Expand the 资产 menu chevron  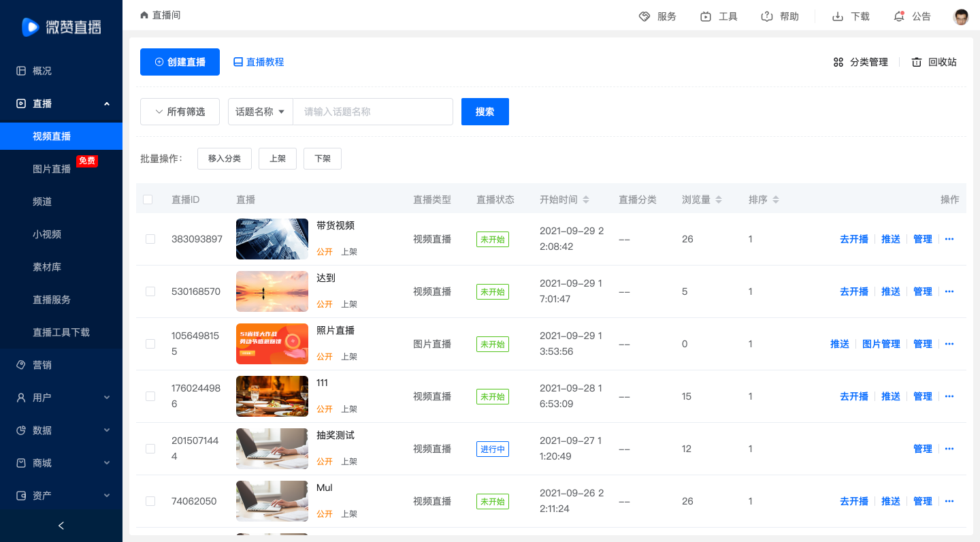[x=107, y=496]
